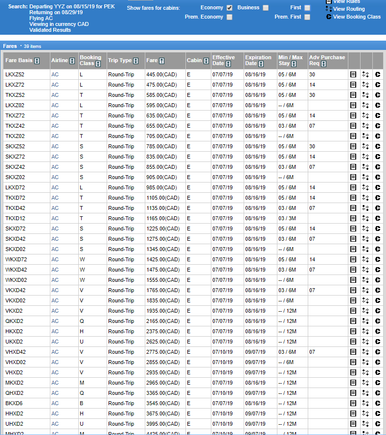Screen dimensions: 386x435
Task: Click the View Routing legend link
Action: 349,9
